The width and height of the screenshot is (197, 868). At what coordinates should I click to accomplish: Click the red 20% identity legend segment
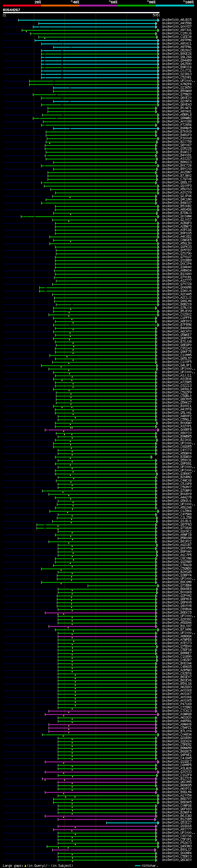point(22,6)
